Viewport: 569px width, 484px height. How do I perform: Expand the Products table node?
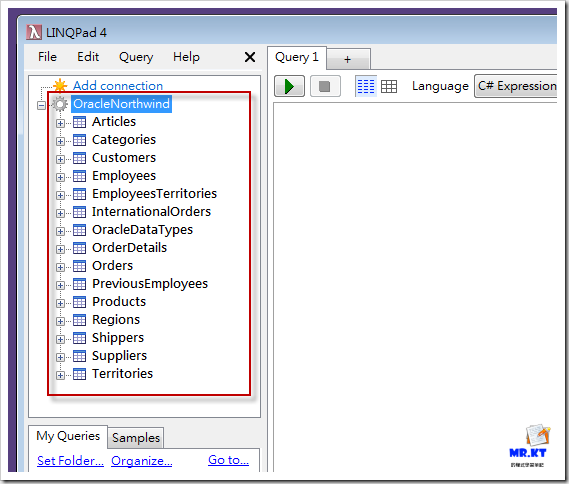coord(61,303)
